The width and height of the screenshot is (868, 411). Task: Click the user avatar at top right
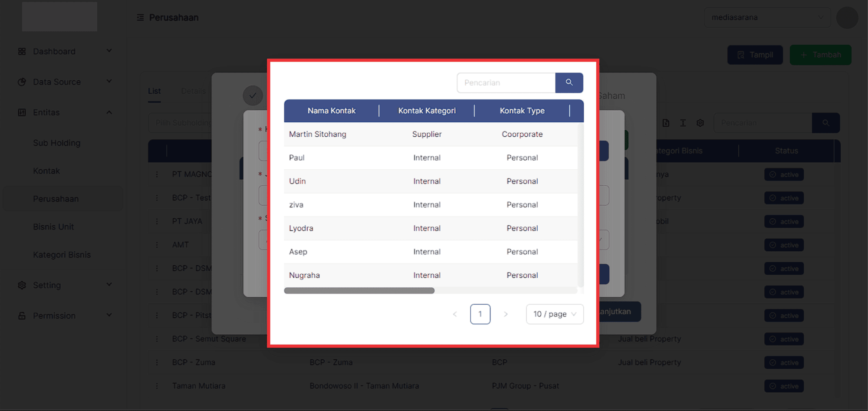pyautogui.click(x=847, y=18)
